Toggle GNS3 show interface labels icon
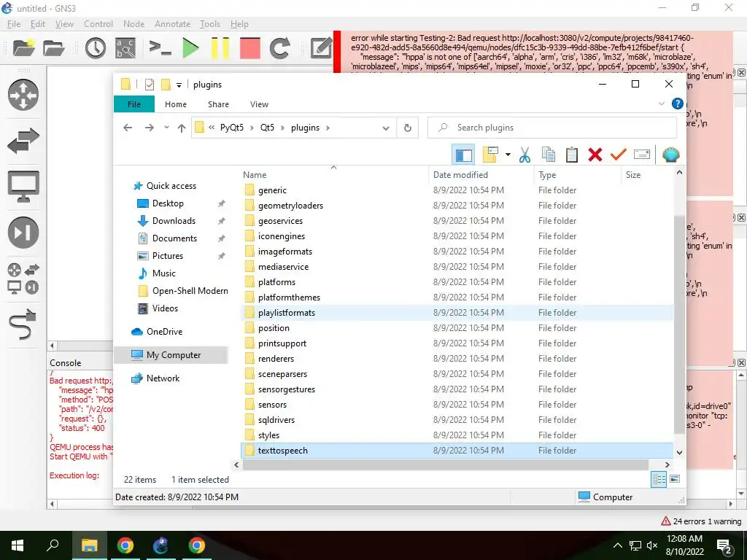This screenshot has width=747, height=560. click(x=125, y=48)
